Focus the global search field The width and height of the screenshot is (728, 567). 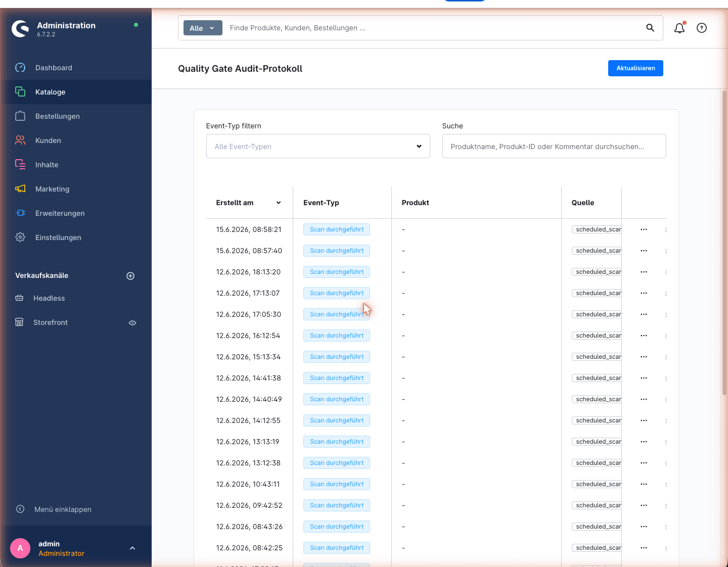(435, 28)
